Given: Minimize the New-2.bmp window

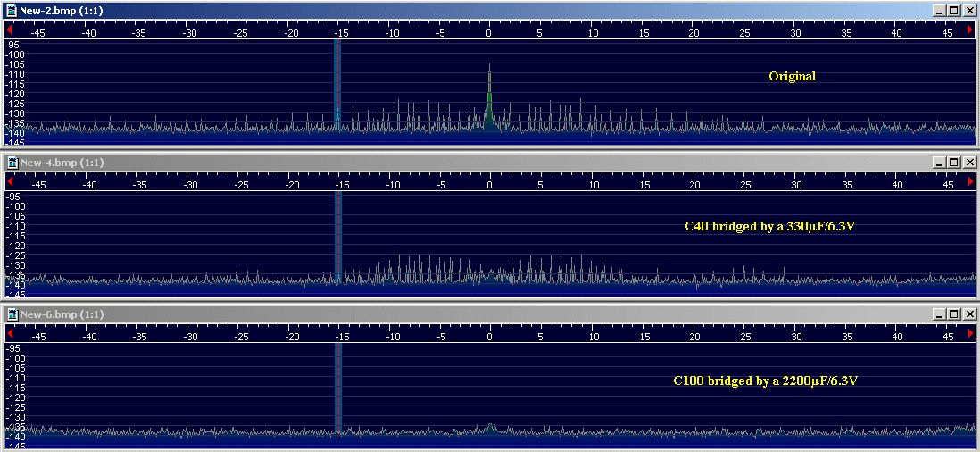Looking at the screenshot, I should (939, 11).
